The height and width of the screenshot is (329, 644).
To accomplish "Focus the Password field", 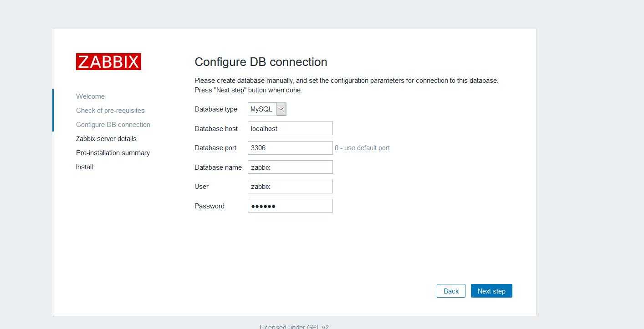I will point(290,206).
